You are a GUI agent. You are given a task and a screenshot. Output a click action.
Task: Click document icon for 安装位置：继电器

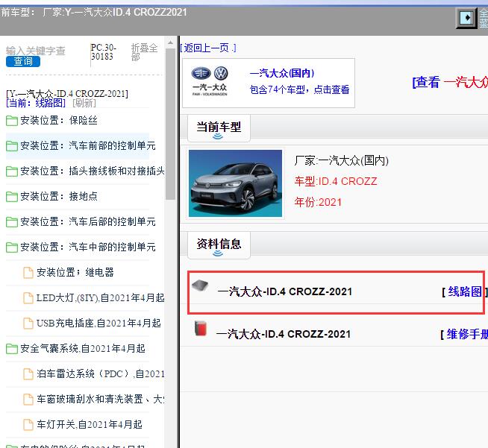(x=28, y=273)
